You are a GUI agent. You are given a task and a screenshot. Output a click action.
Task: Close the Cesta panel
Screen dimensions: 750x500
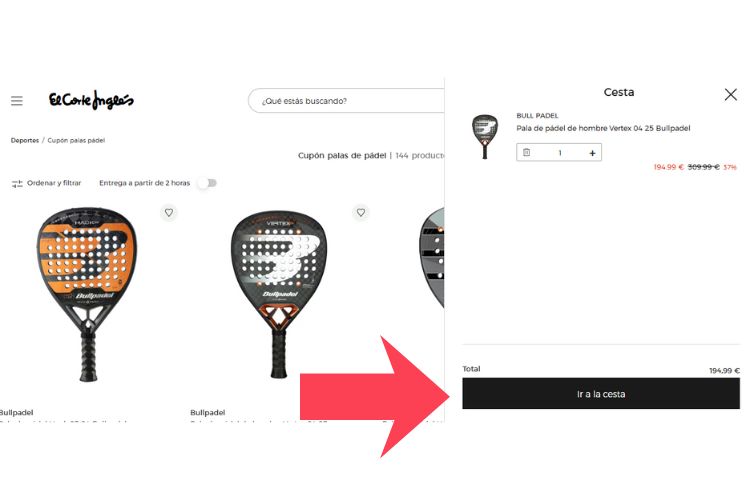pyautogui.click(x=730, y=94)
